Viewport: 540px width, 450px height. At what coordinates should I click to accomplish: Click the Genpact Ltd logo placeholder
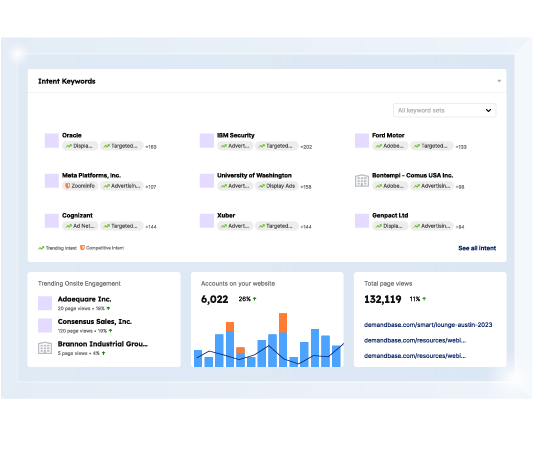[362, 221]
